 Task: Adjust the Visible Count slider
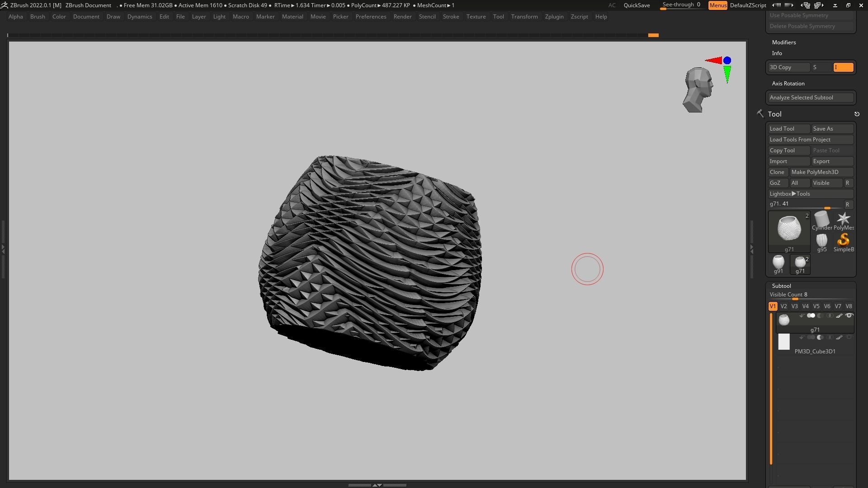click(x=795, y=299)
